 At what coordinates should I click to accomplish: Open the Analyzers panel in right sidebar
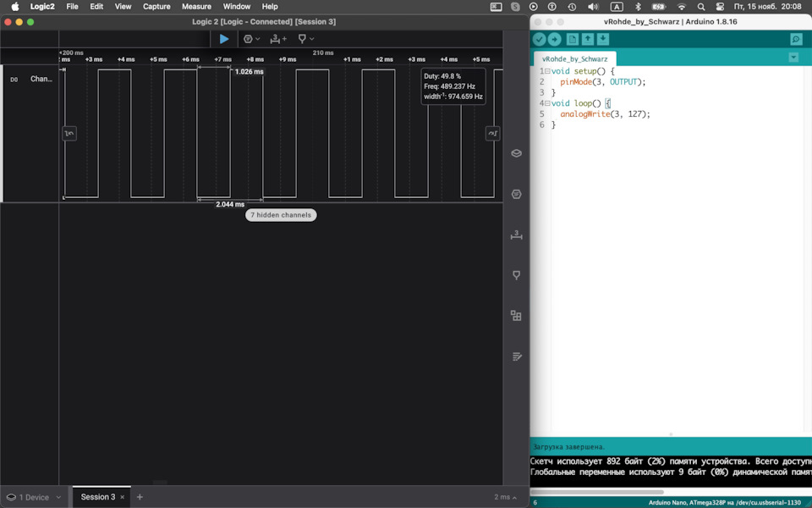point(517,194)
